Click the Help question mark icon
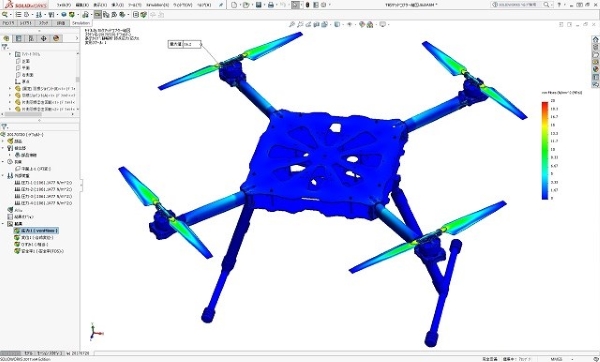Screen dimensions: 600x362 (x=559, y=5)
